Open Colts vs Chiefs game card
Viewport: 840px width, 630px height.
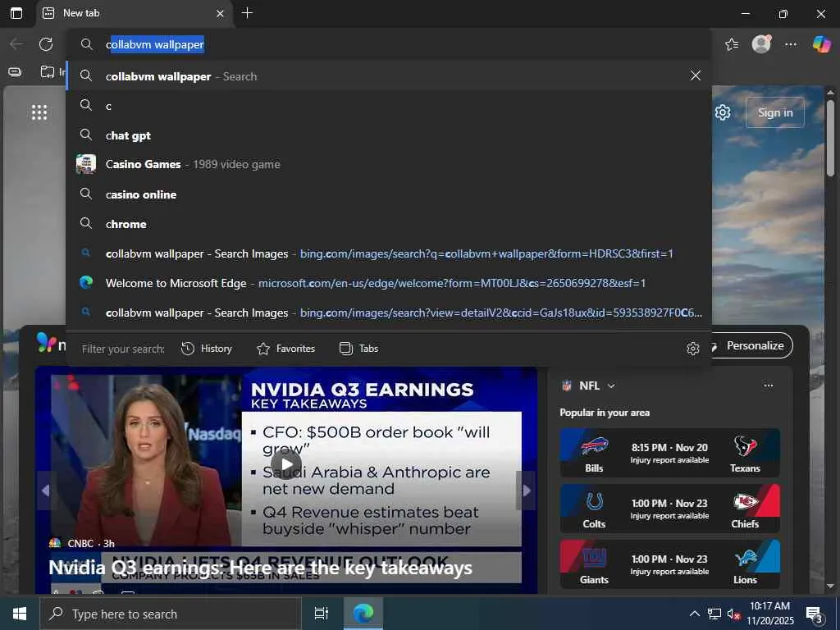click(669, 509)
